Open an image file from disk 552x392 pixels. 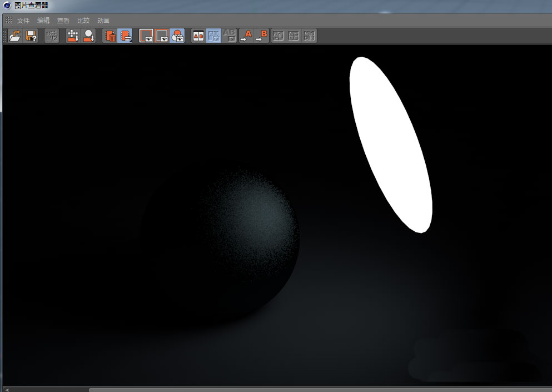click(x=15, y=36)
